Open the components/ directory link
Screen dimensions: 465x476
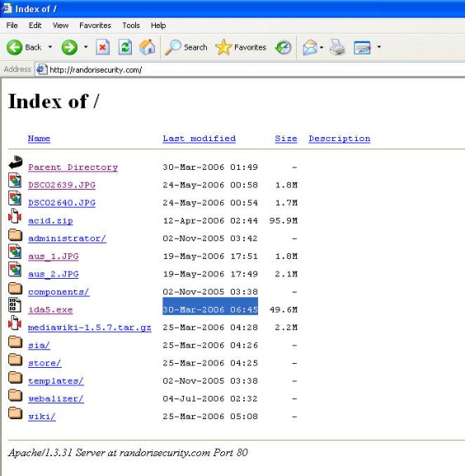(x=59, y=292)
